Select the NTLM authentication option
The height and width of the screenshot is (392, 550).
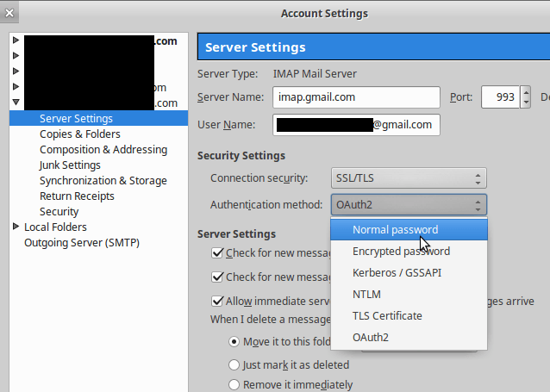pos(367,295)
